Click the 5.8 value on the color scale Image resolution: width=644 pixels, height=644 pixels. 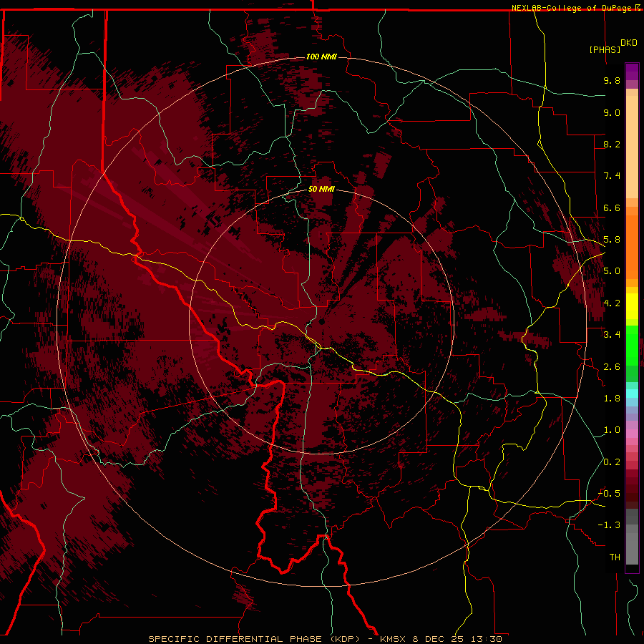click(612, 240)
